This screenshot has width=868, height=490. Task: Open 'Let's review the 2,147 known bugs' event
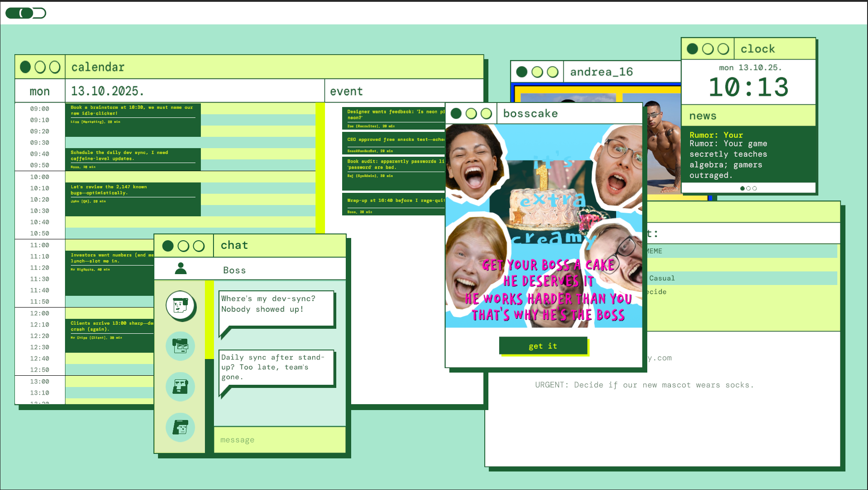133,199
